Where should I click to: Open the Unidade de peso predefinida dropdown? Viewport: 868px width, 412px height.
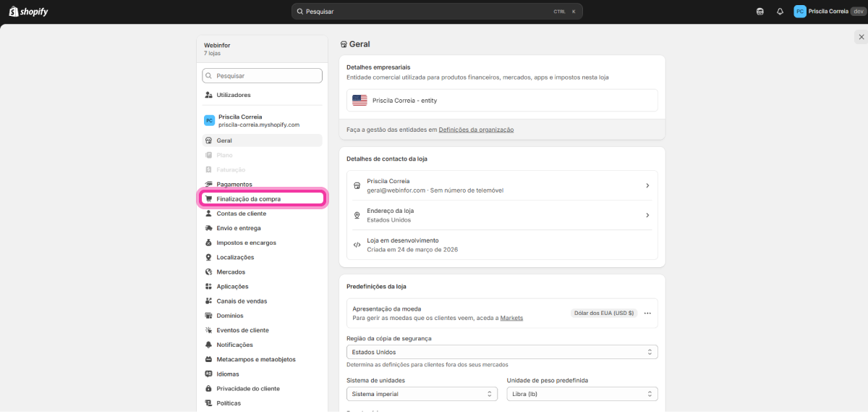click(582, 394)
